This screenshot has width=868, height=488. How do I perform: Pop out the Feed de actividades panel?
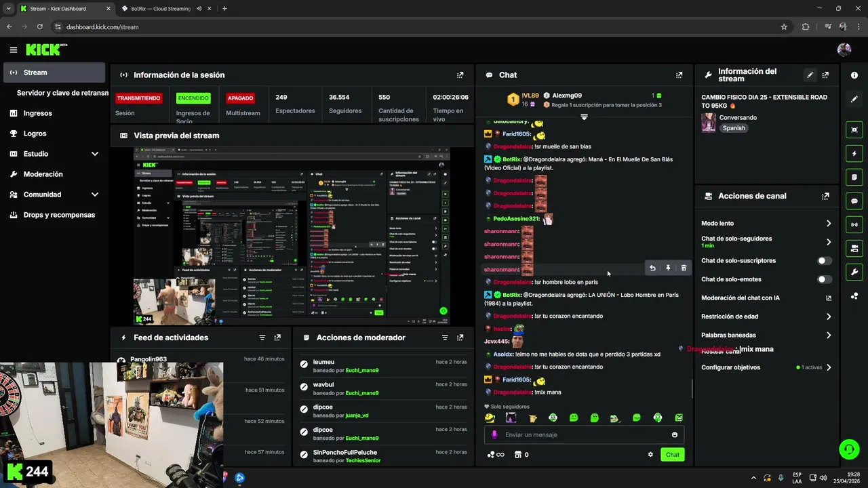pos(277,338)
